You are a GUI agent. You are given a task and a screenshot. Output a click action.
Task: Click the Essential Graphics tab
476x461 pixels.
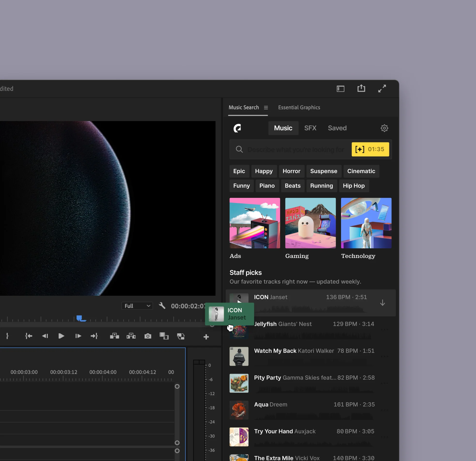[x=298, y=107]
